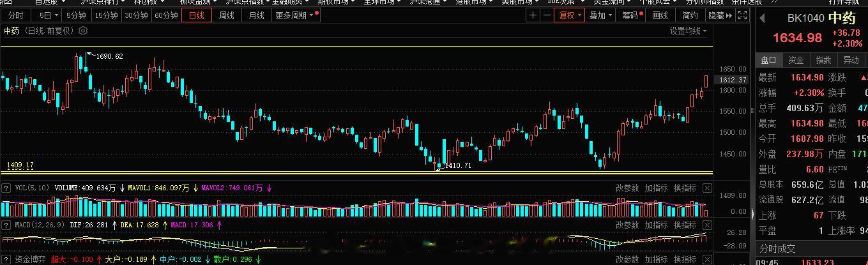Click the 1409.17 support line label

20,165
